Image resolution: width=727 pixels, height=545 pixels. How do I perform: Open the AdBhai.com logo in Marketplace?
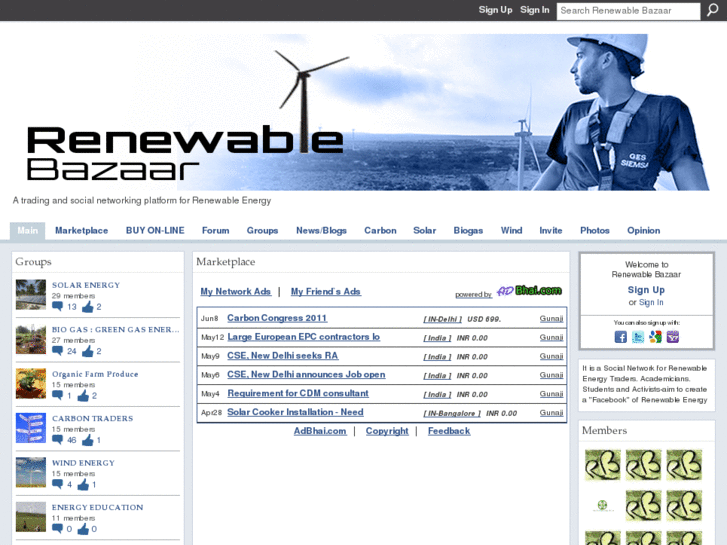click(529, 291)
